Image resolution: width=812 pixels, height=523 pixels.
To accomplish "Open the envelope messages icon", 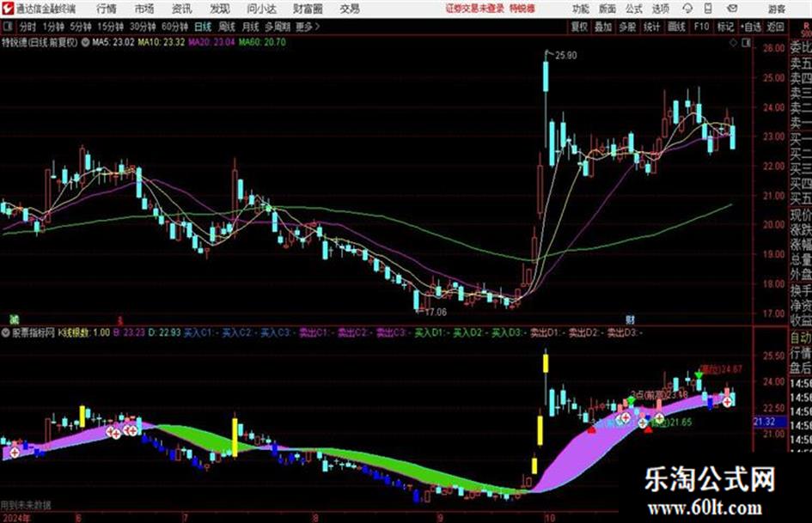I will 732,9.
